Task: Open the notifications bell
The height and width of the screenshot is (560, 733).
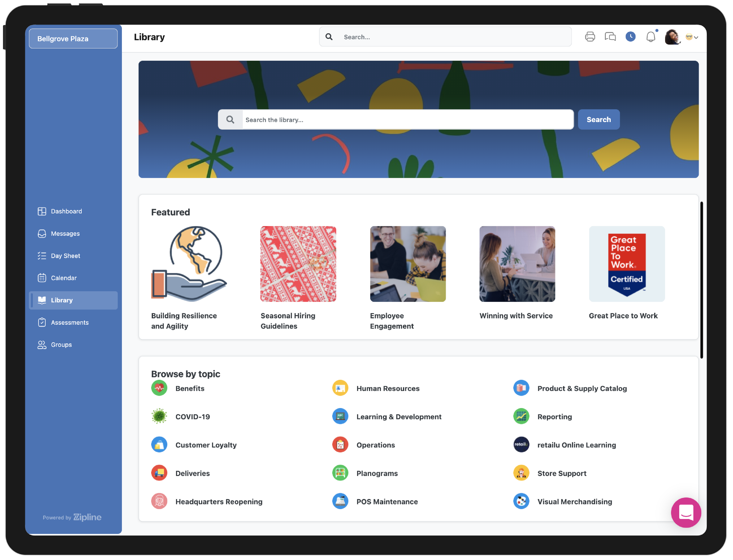Action: point(651,37)
